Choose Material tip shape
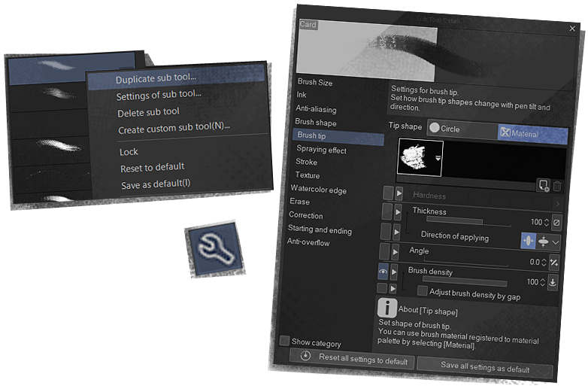Viewport: 588px width, 389px height. pyautogui.click(x=533, y=134)
